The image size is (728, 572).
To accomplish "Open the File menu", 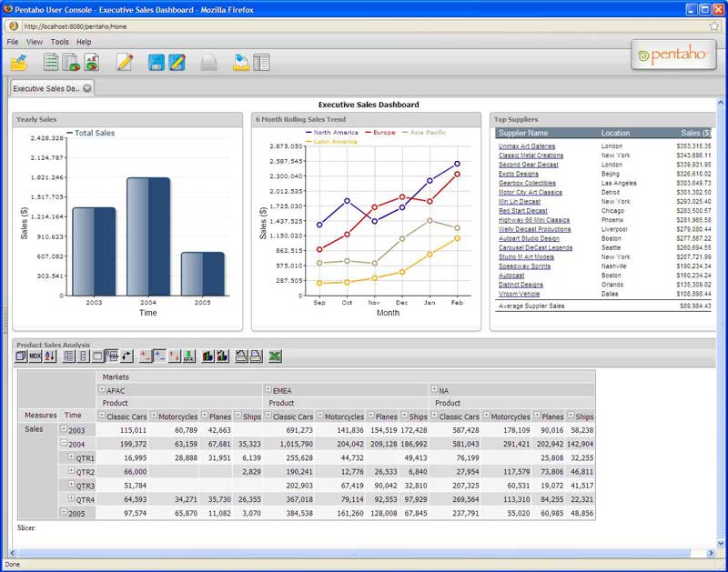I will (13, 42).
